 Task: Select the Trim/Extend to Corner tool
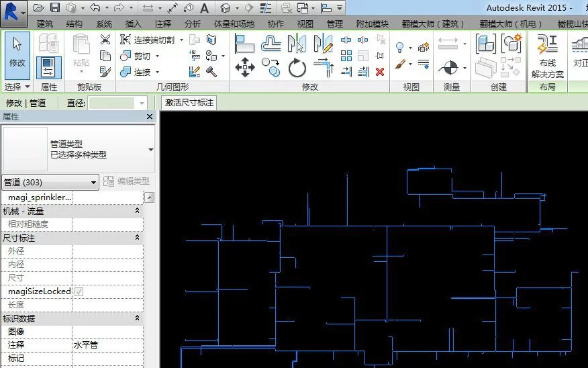[324, 68]
